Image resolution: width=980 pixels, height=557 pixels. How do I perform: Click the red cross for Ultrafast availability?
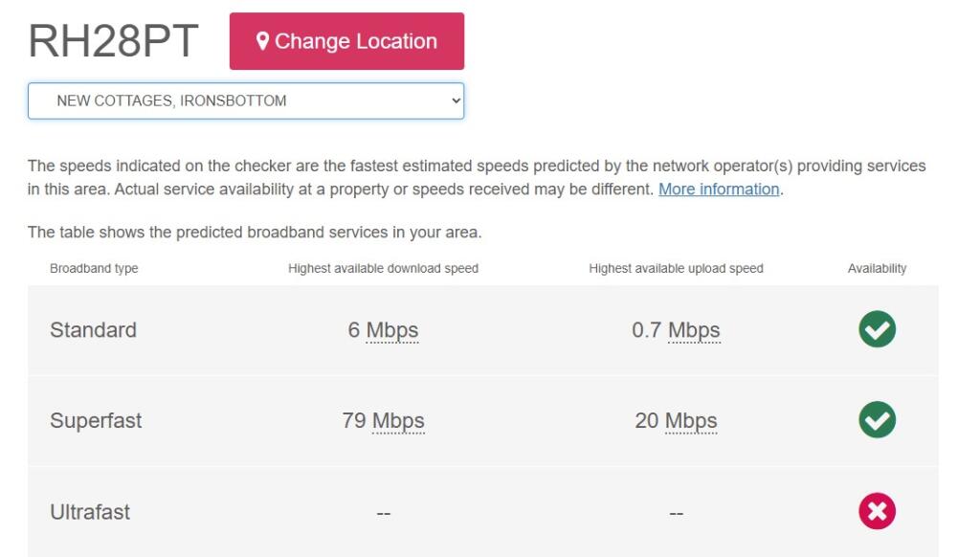pos(877,512)
